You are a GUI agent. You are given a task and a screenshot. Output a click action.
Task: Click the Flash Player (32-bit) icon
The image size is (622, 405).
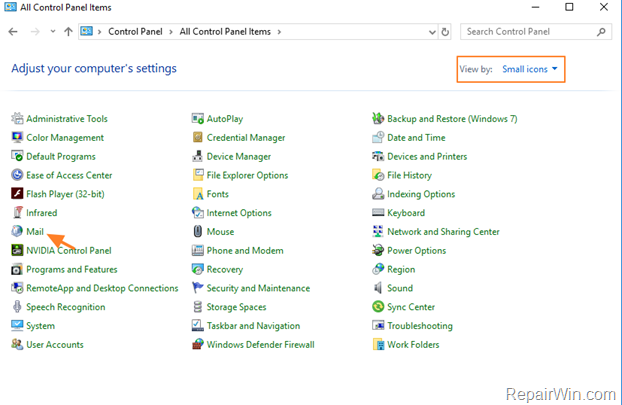17,194
